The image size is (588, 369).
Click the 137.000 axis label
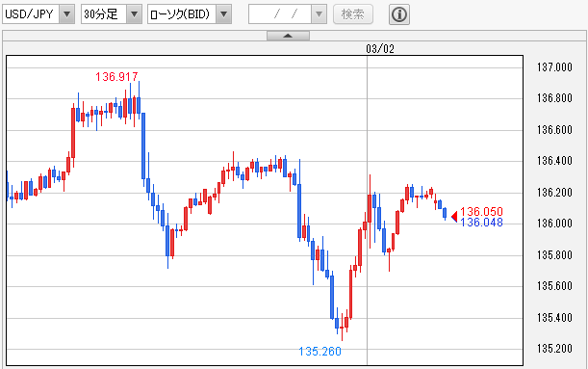pyautogui.click(x=554, y=67)
